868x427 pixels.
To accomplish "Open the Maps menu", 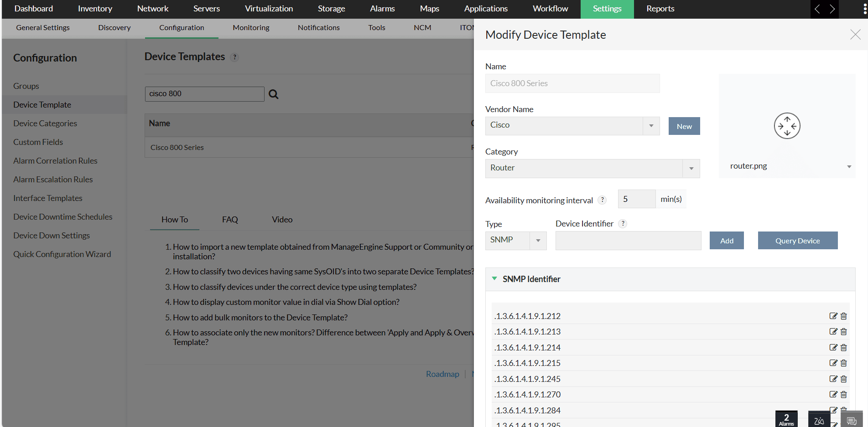I will (x=430, y=9).
